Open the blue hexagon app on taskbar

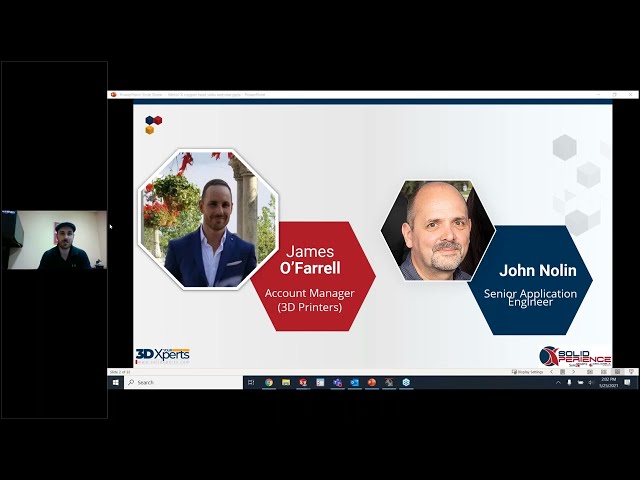pos(406,382)
